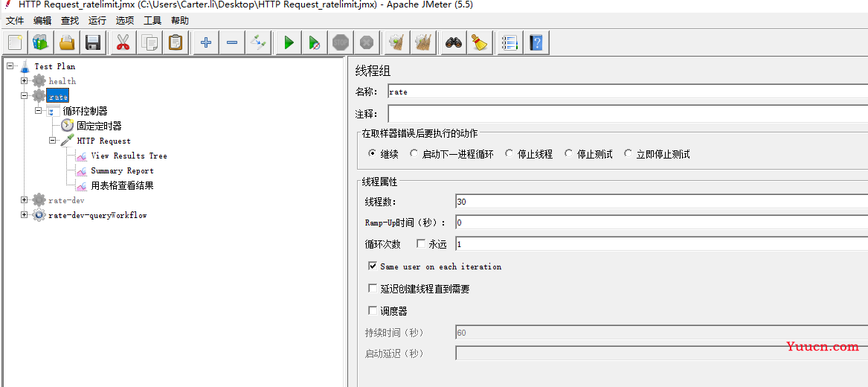Open the 工具 menu

pyautogui.click(x=152, y=21)
